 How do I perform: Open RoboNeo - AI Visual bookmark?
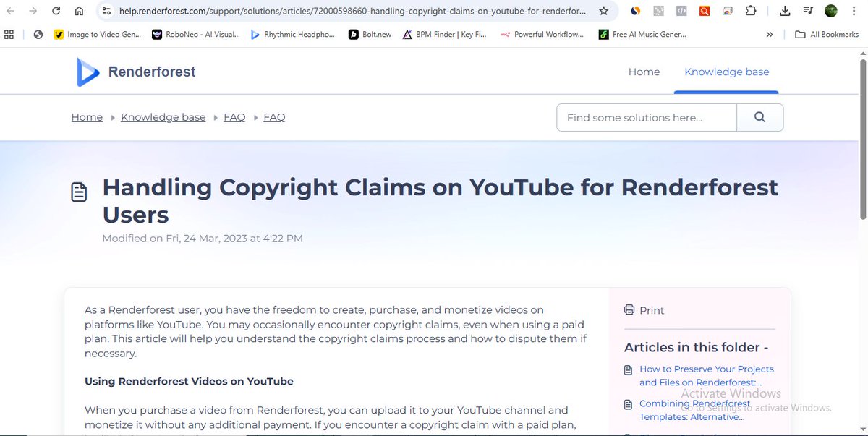(195, 34)
